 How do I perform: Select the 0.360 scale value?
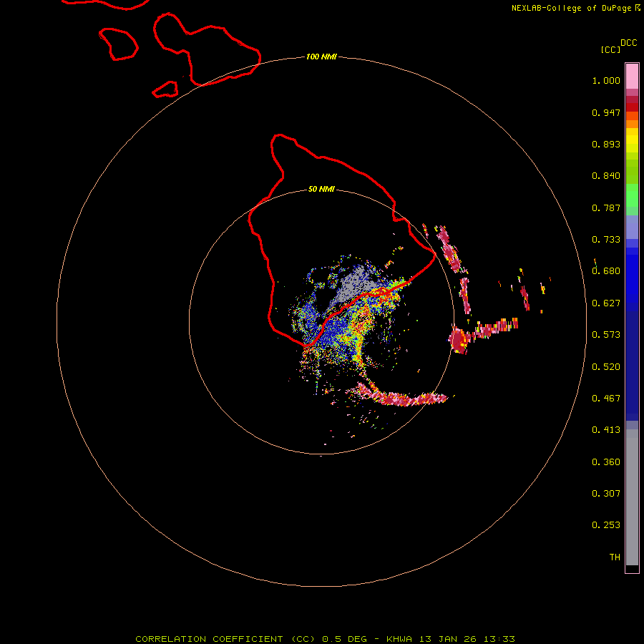(x=606, y=462)
